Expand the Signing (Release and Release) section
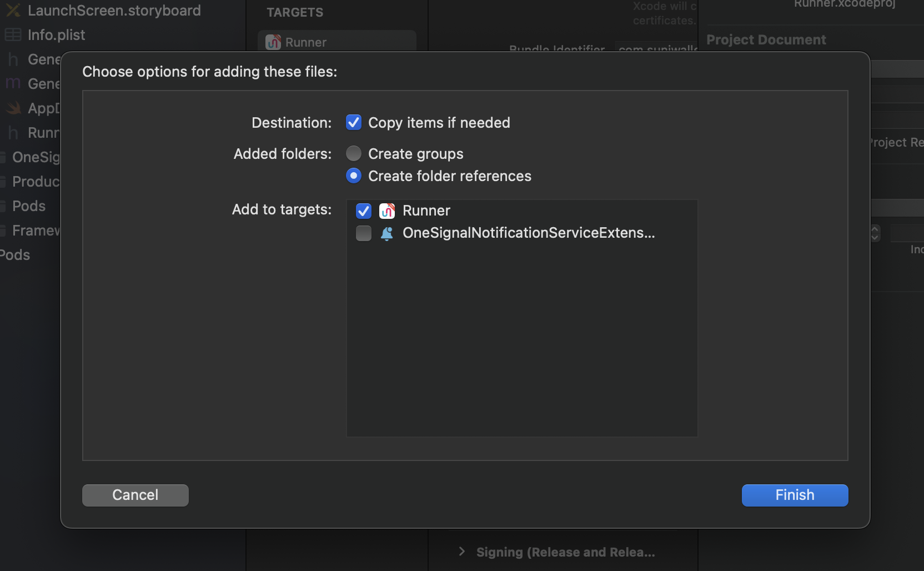The height and width of the screenshot is (571, 924). (x=462, y=552)
